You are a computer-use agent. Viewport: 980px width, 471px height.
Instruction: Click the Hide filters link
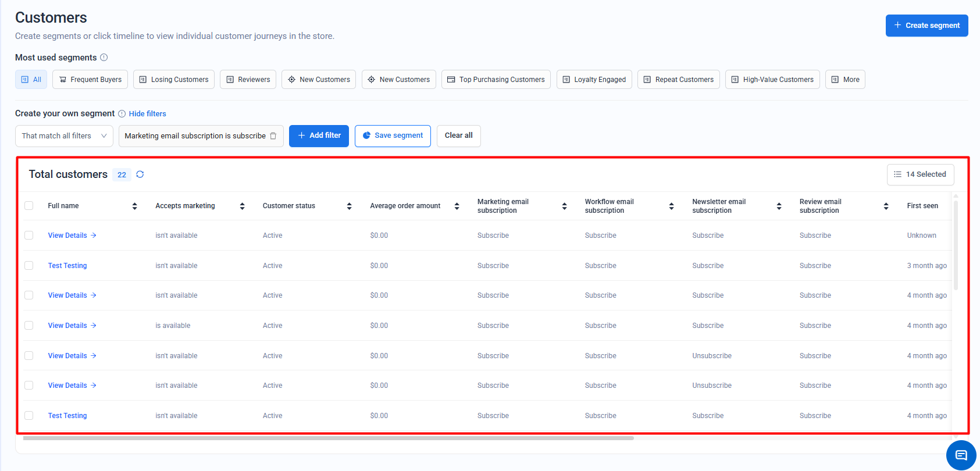148,114
